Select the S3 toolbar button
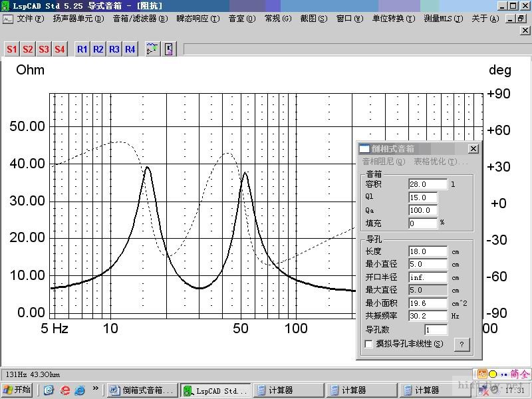The width and height of the screenshot is (532, 399). click(43, 49)
